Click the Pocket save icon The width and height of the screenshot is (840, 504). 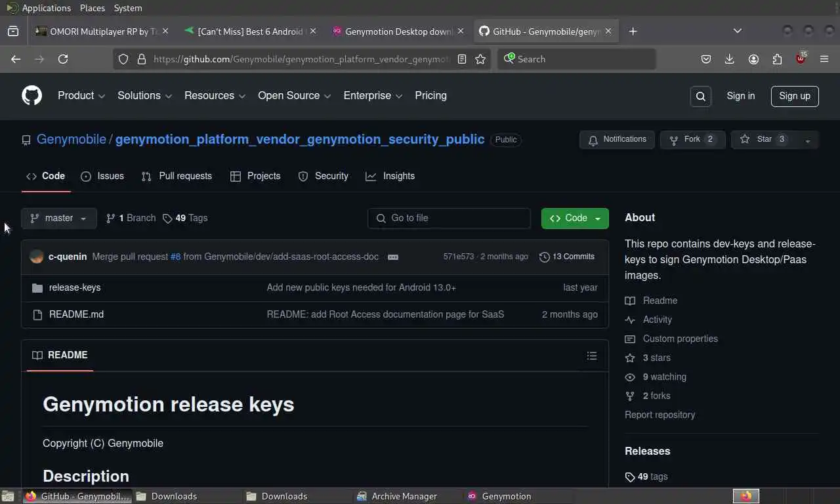point(706,59)
